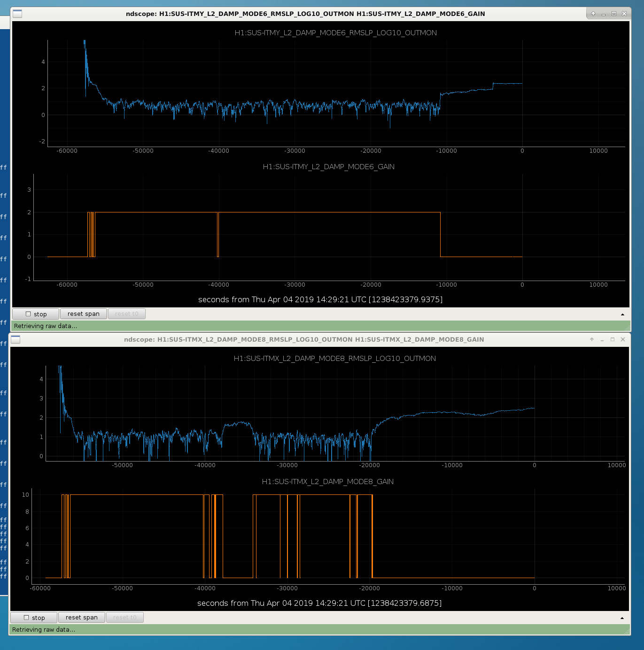Viewport: 644px width, 650px height.
Task: Click y-axis tick '-1' on the MODE6 GAIN plot
Action: point(28,279)
